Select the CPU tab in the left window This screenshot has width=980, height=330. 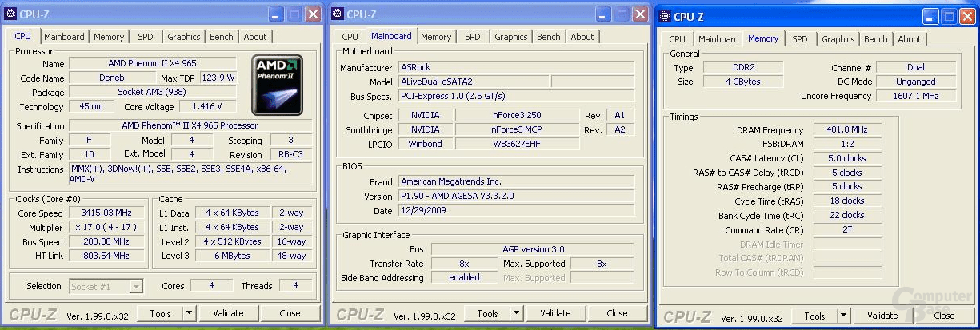[x=23, y=36]
